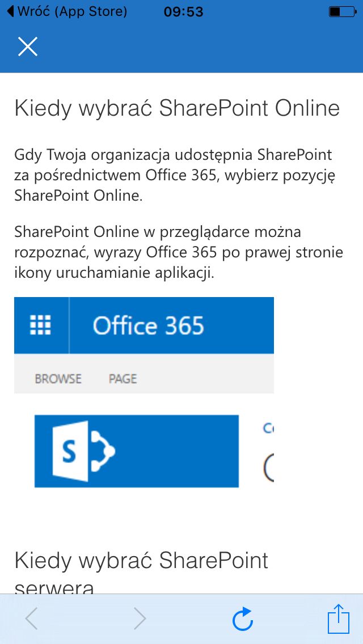Tap the app launcher grid icon
The width and height of the screenshot is (363, 644).
click(x=41, y=325)
